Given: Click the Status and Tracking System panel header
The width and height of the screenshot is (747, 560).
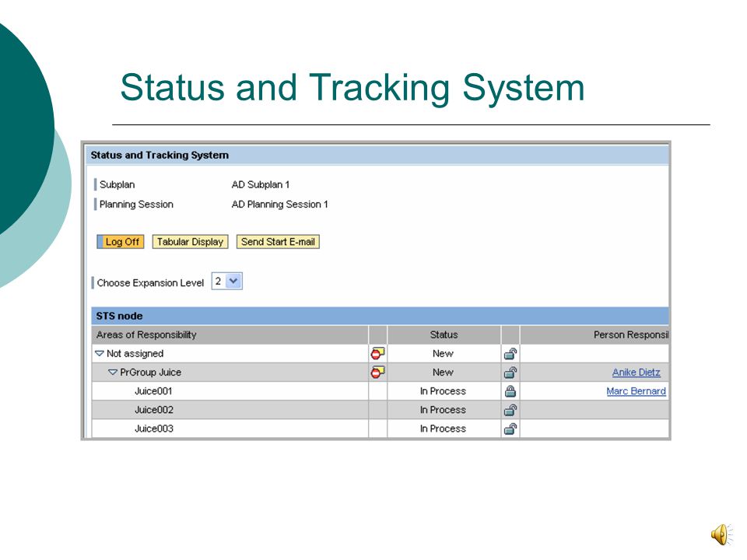Looking at the screenshot, I should 377,156.
